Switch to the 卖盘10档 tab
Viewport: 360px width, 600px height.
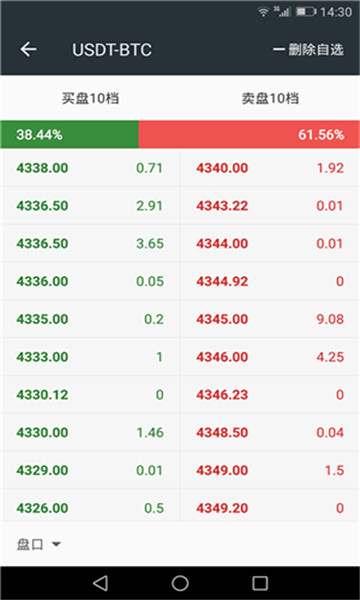click(270, 98)
